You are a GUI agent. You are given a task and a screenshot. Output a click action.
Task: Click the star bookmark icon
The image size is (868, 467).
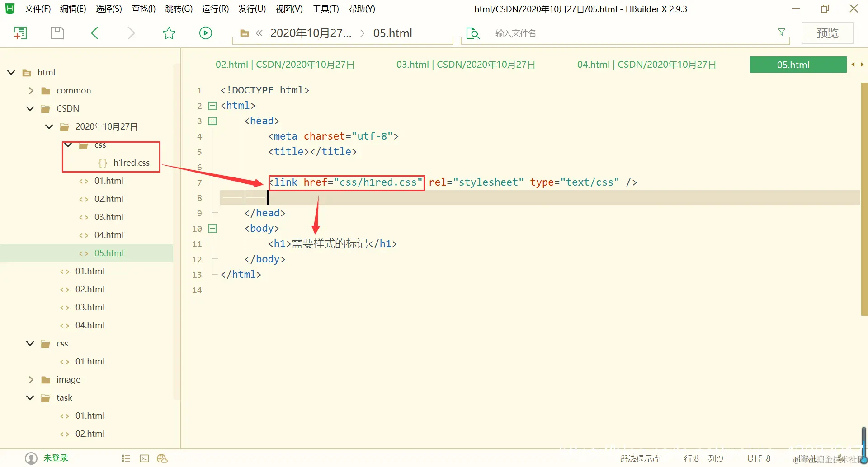(x=169, y=33)
